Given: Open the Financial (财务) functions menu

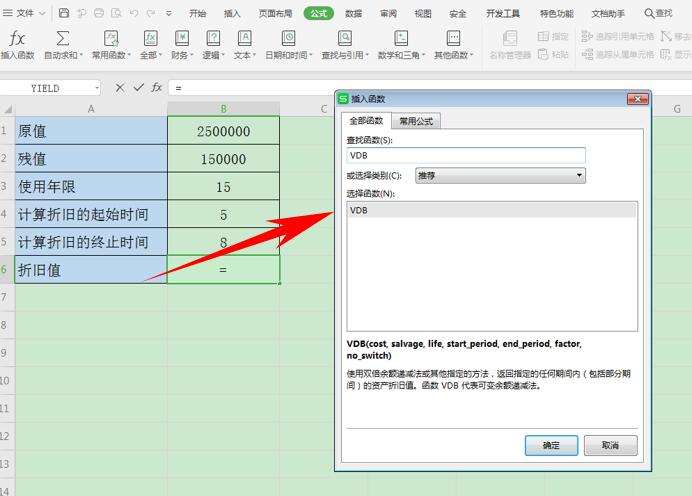Looking at the screenshot, I should pyautogui.click(x=182, y=44).
